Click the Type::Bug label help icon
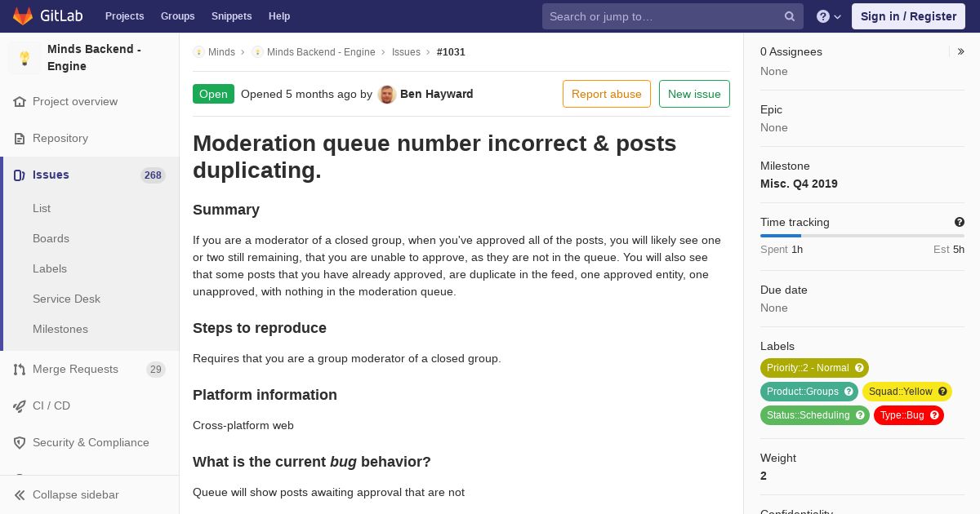The width and height of the screenshot is (980, 514). [934, 415]
